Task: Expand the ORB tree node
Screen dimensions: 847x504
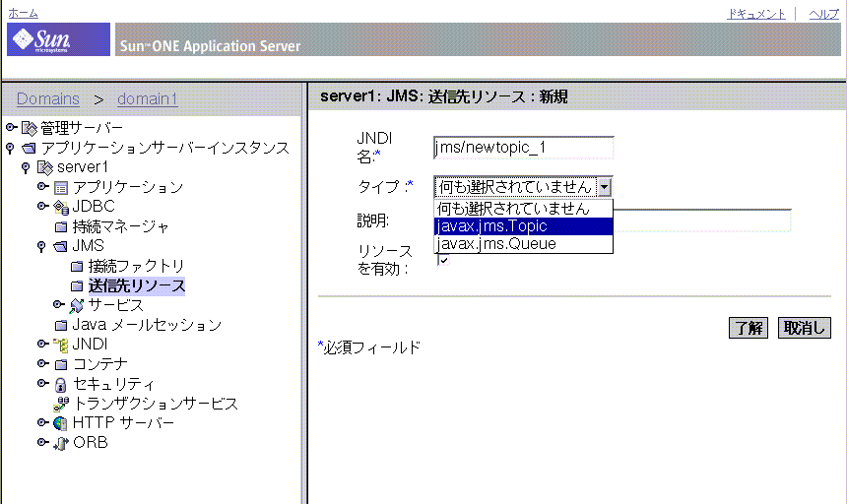Action: tap(43, 442)
